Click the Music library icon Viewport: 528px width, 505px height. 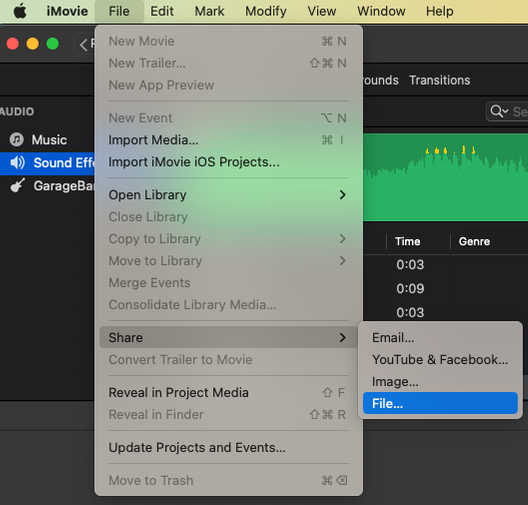[16, 139]
